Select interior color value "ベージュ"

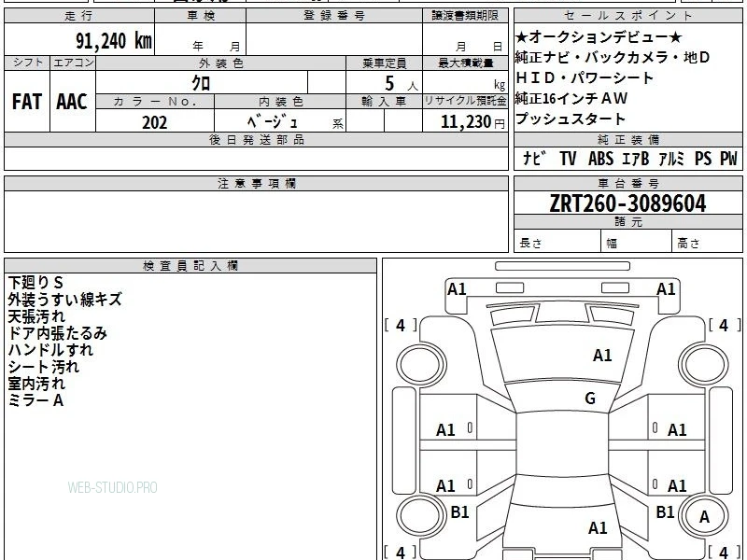(x=273, y=122)
